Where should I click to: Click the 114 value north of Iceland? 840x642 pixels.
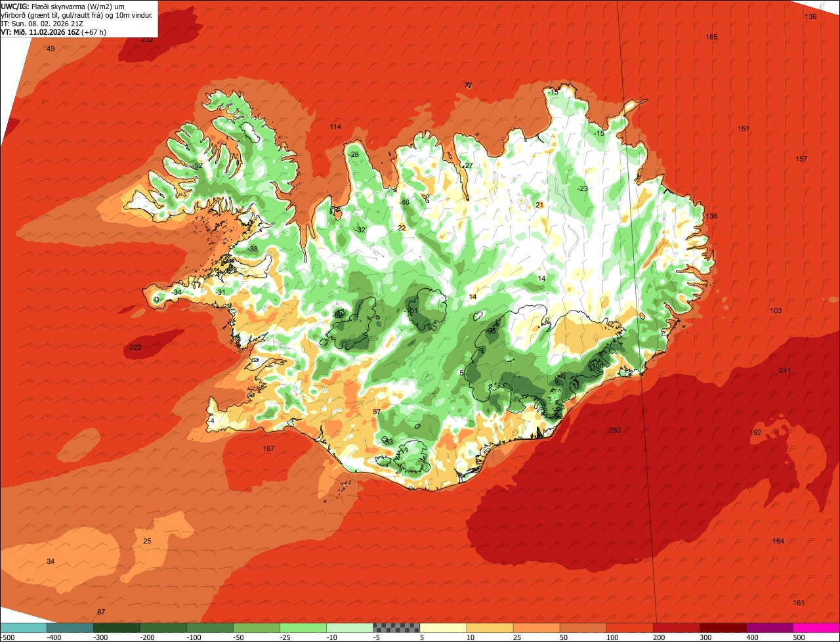[x=335, y=127]
